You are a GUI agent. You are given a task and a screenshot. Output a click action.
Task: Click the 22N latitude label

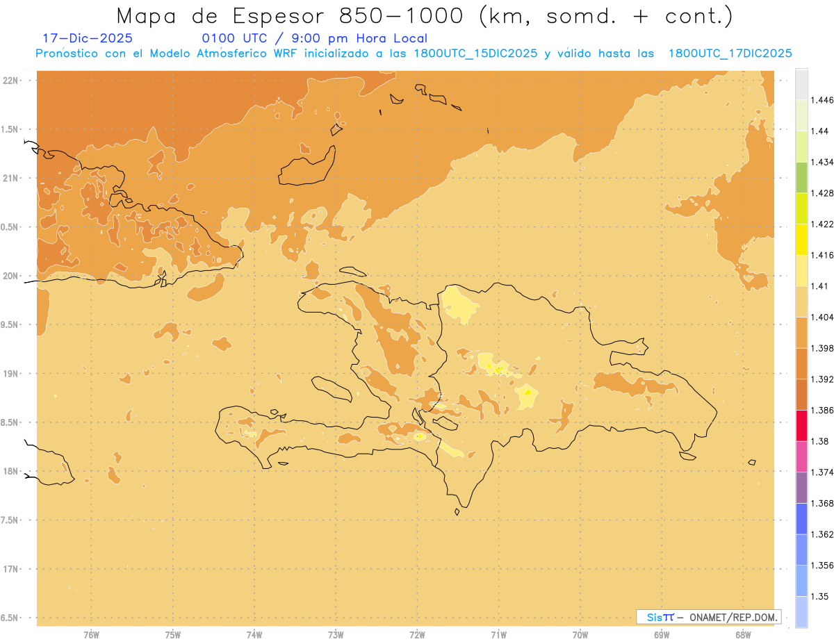12,80
